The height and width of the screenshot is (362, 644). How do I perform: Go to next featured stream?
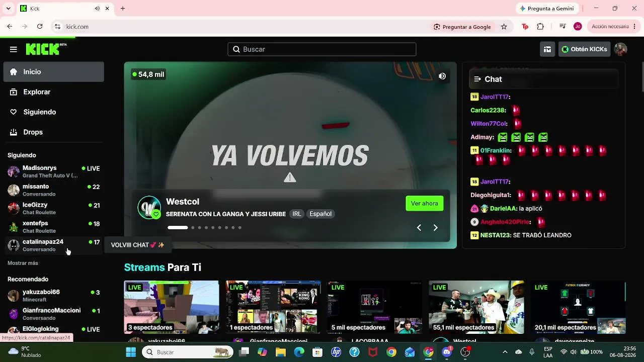click(x=436, y=228)
